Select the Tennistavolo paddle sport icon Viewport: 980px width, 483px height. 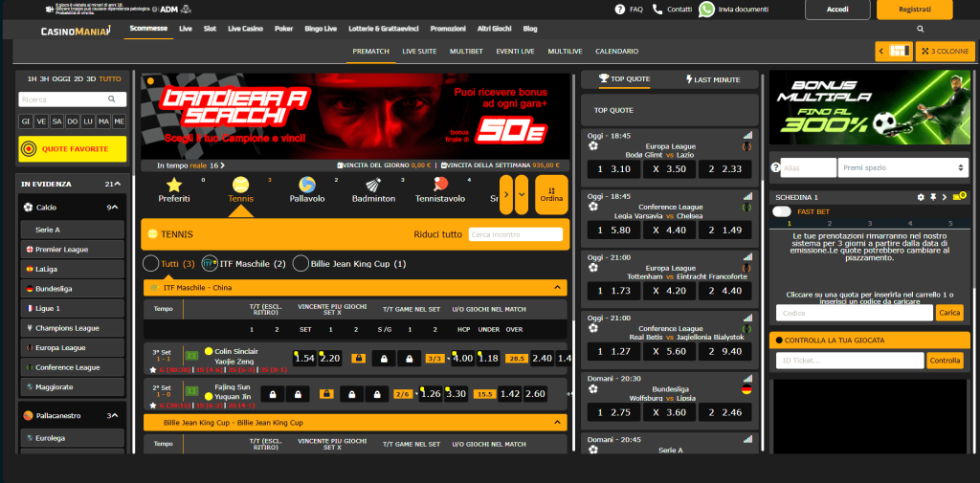(440, 186)
